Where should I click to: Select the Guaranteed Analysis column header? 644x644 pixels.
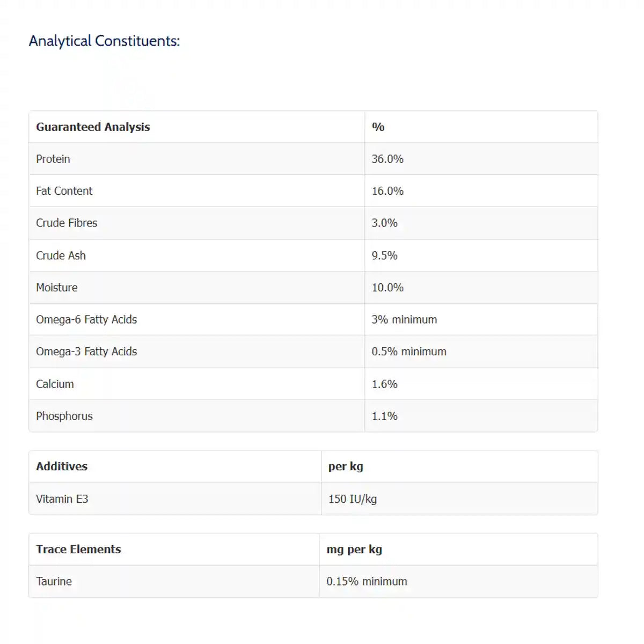(x=93, y=127)
